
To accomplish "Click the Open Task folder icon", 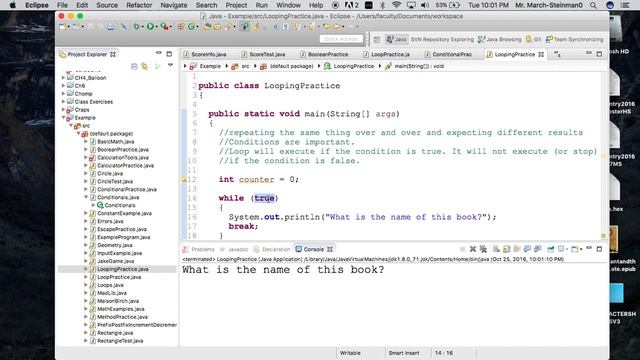I will tap(218, 27).
